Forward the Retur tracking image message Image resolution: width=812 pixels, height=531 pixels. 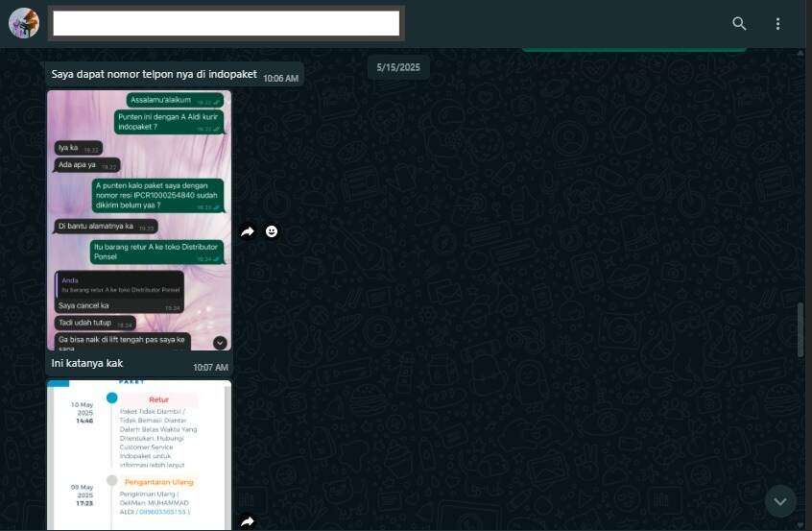coord(248,521)
